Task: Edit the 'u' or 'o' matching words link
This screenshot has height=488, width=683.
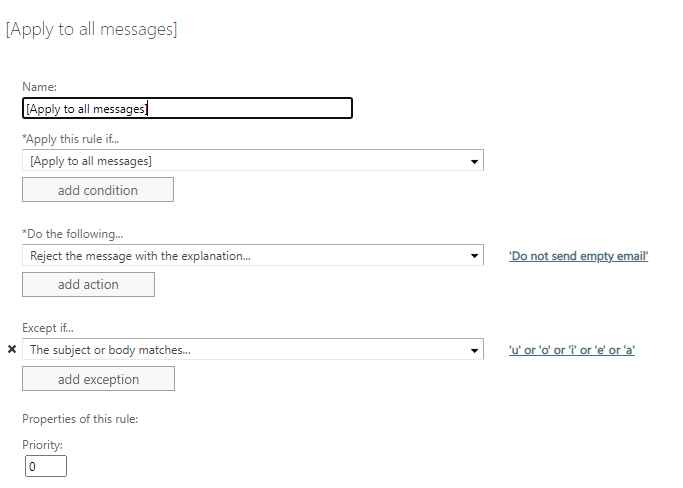Action: 572,350
